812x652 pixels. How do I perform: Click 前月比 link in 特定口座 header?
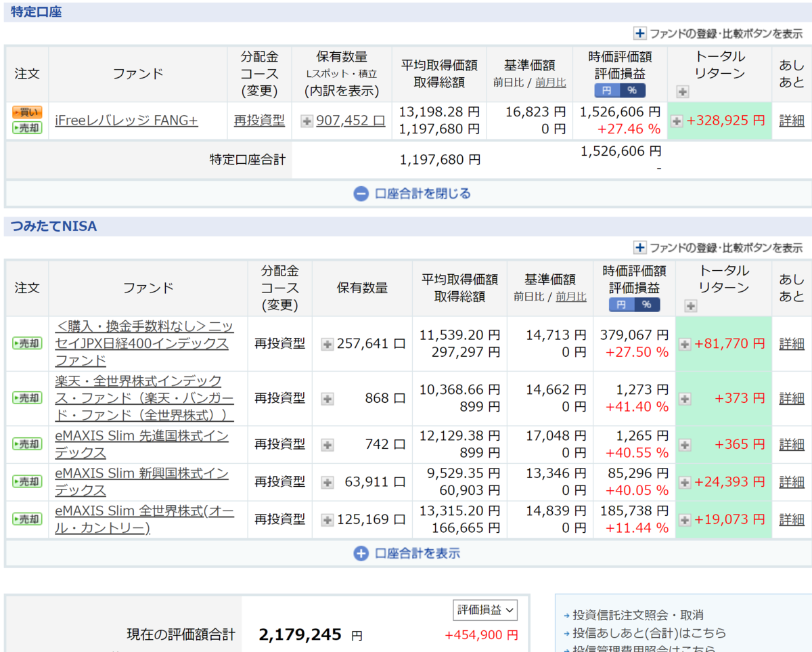551,83
